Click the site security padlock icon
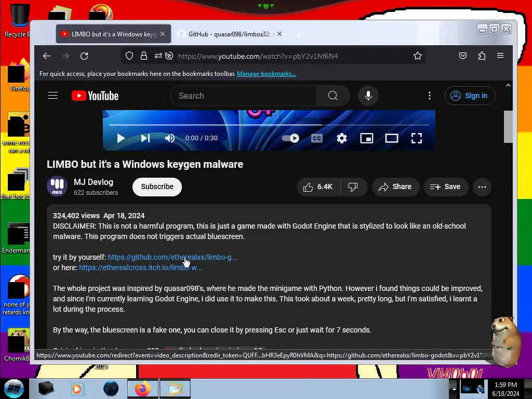 click(x=144, y=56)
